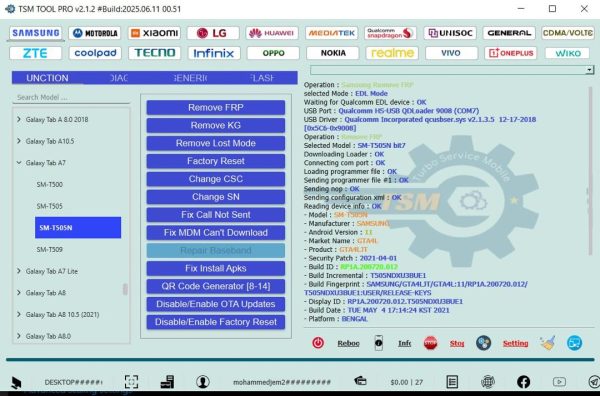Open the Facebook icon in status bar
Image resolution: width=600 pixels, height=396 pixels.
pos(523,381)
